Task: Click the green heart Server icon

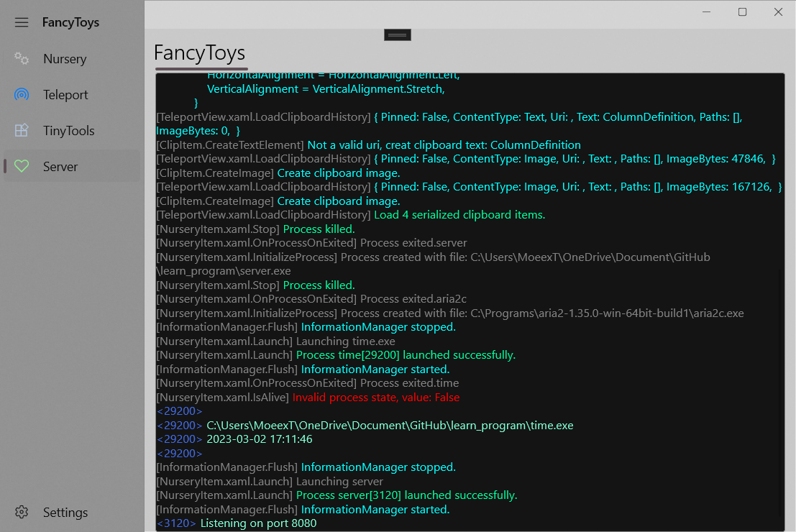Action: click(x=22, y=167)
